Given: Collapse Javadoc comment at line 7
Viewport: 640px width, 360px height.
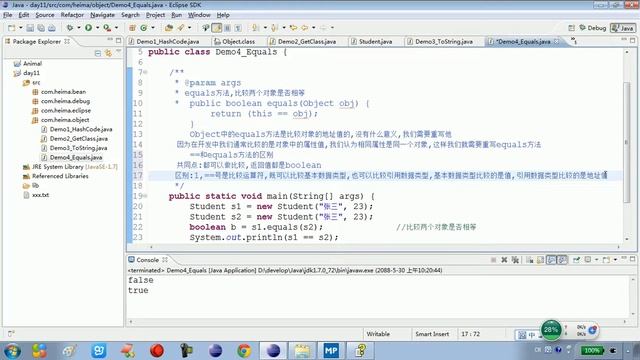Looking at the screenshot, I should (145, 73).
